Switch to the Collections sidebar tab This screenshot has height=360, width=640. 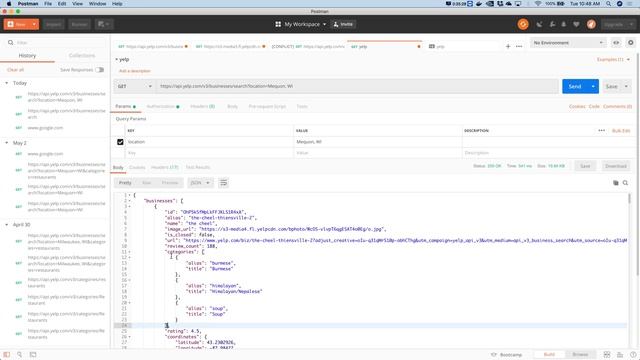point(82,56)
